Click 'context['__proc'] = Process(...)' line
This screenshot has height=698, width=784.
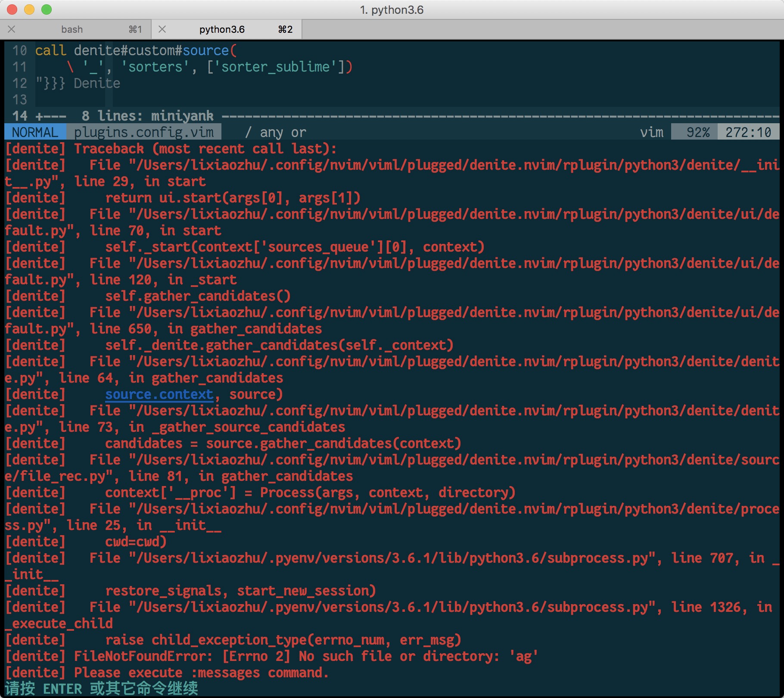pos(311,493)
